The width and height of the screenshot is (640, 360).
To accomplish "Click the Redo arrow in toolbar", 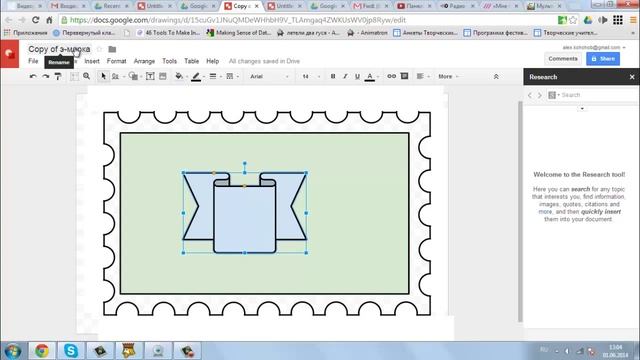I will [x=45, y=76].
